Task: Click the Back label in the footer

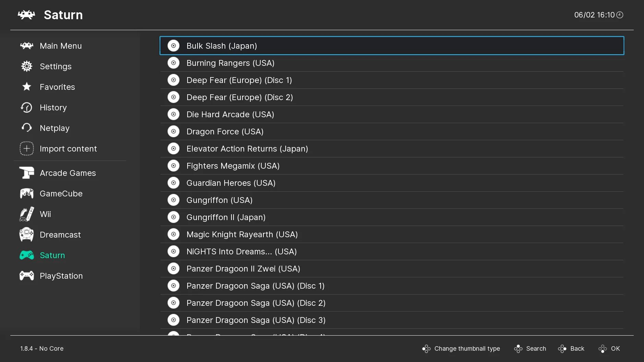Action: coord(577,349)
